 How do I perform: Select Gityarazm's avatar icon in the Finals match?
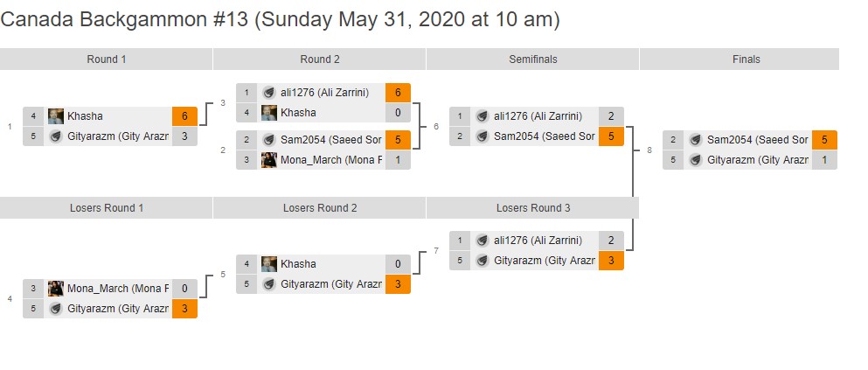click(x=696, y=159)
